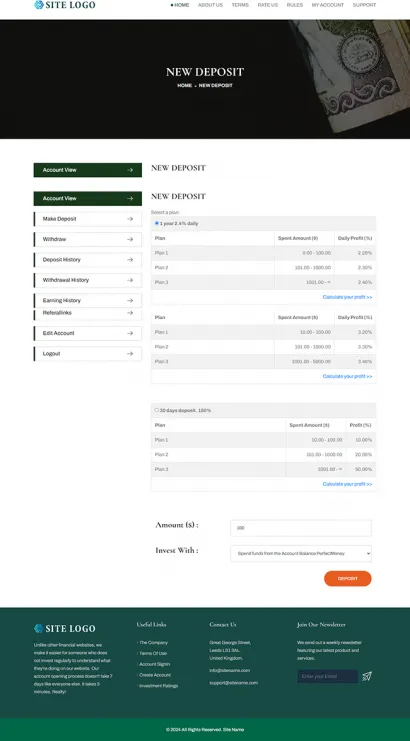
Task: Click Account View button directly above Make Deposit
Action: pyautogui.click(x=87, y=198)
